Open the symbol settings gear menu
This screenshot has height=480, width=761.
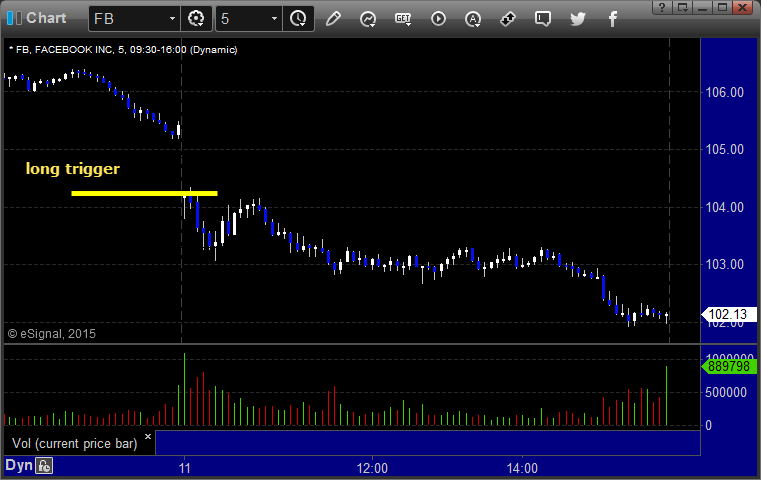[196, 19]
